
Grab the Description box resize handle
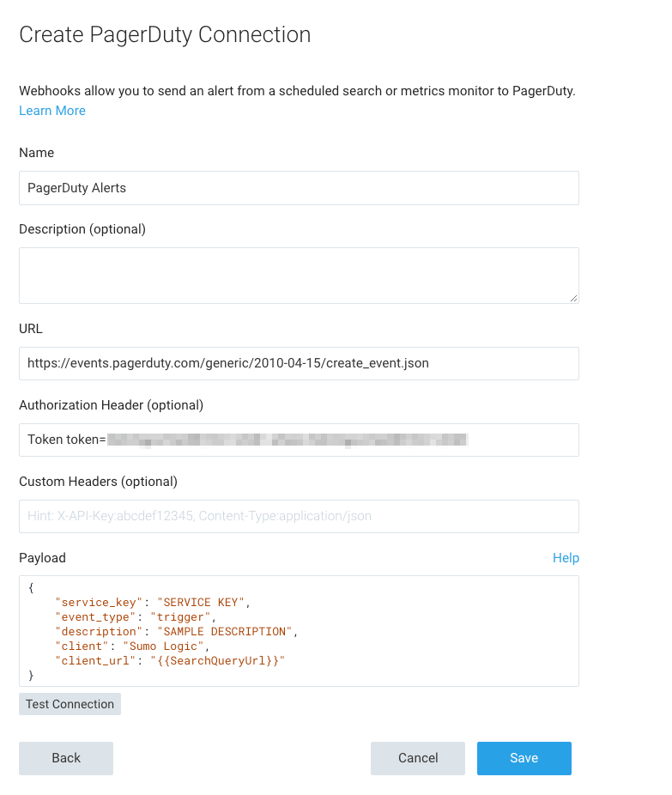pyautogui.click(x=573, y=297)
